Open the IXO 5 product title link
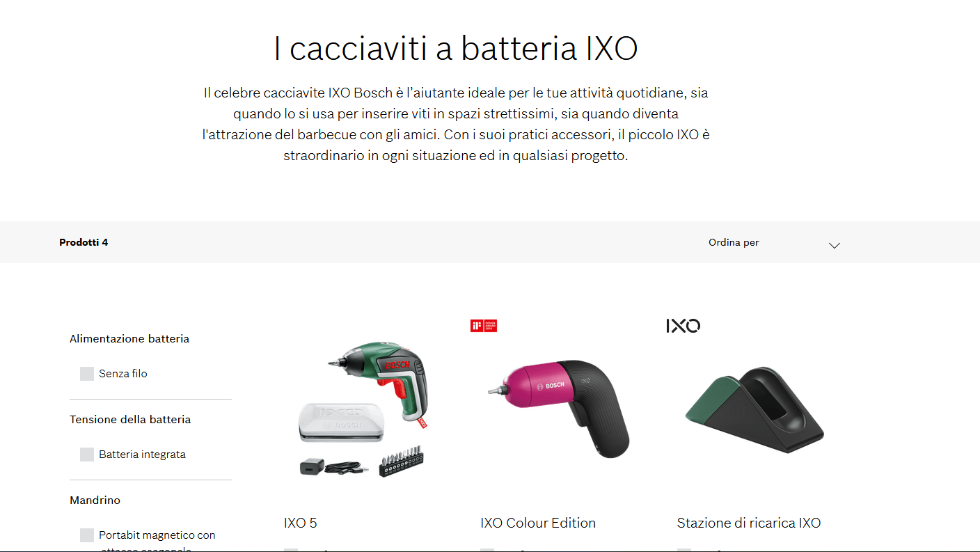This screenshot has width=980, height=552. click(300, 523)
